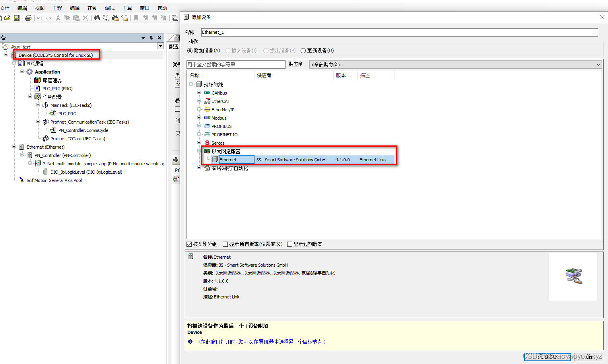Viewport: 608px width, 364px height.
Task: Expand the CANbus category node
Action: tap(199, 93)
